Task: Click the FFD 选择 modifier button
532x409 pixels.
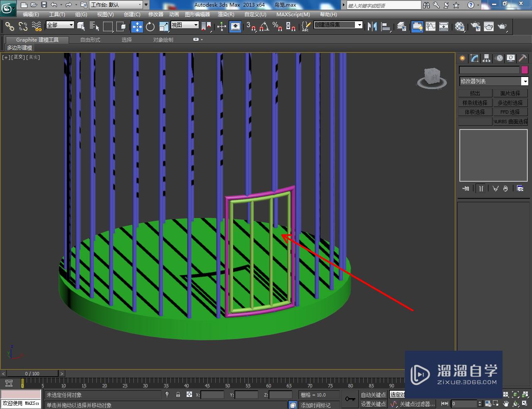Action: tap(510, 112)
